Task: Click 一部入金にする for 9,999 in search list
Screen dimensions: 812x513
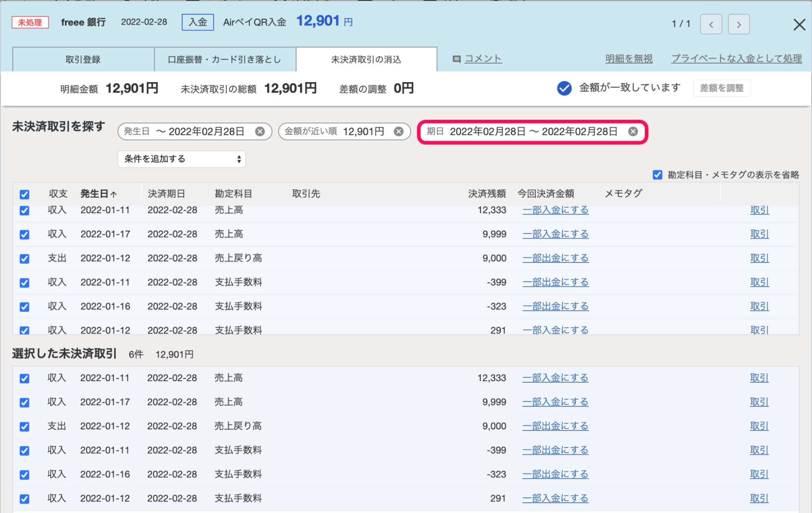Action: (x=555, y=234)
